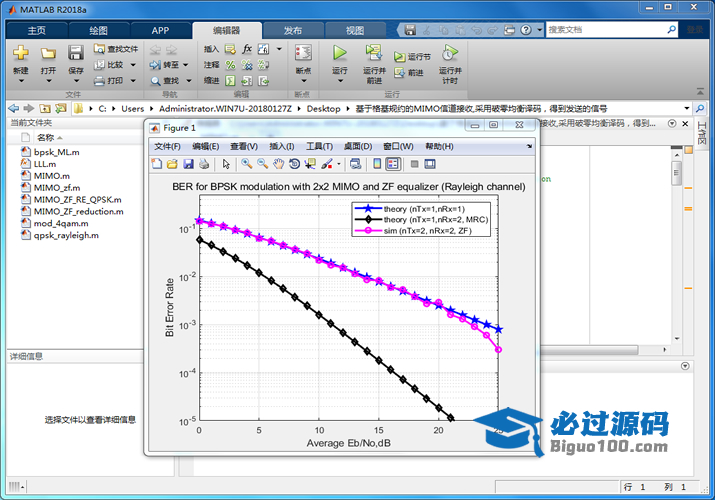The width and height of the screenshot is (715, 500).
Task: Toggle the Figure 1 data cursor tool
Action: 311,164
